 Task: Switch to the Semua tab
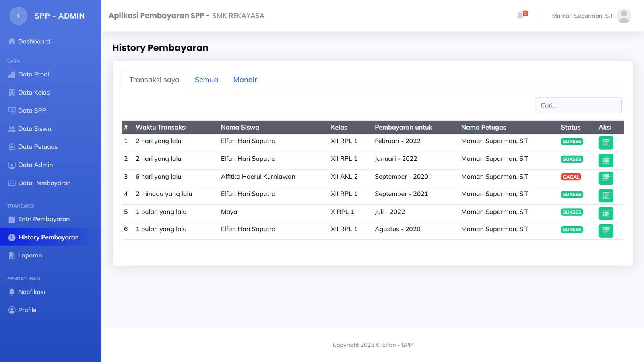pyautogui.click(x=206, y=80)
